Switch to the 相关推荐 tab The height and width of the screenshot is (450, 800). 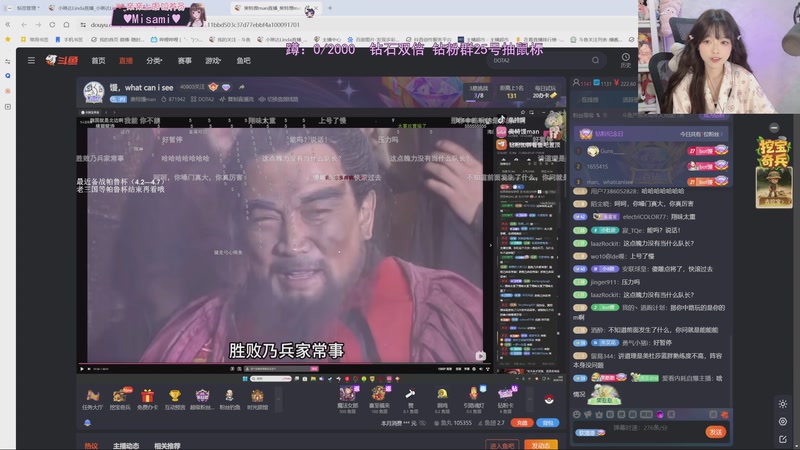point(167,445)
